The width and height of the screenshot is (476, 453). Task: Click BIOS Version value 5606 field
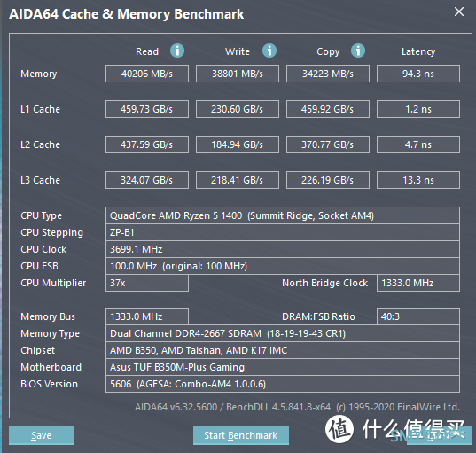(x=283, y=384)
